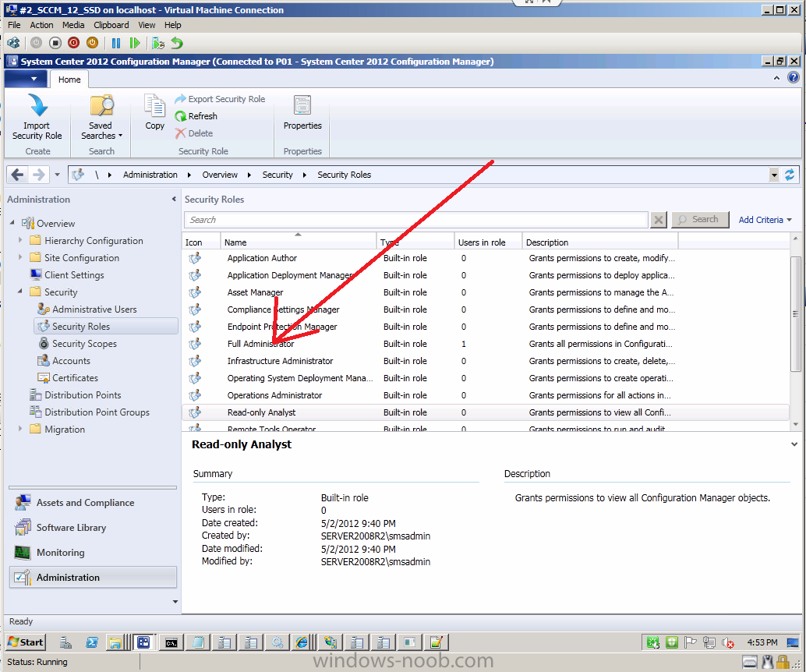Screen dimensions: 806x672
Task: Sort by Users in role column header
Action: [487, 242]
